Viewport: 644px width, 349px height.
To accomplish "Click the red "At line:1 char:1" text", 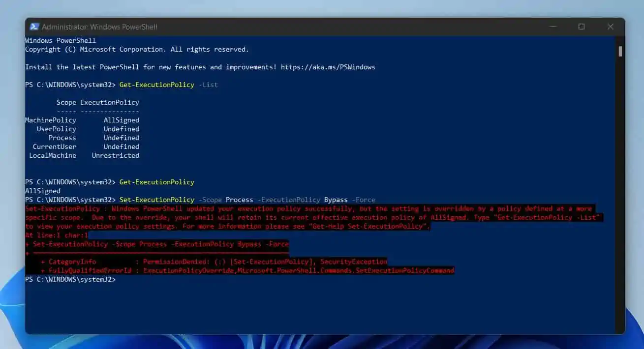I will [57, 235].
